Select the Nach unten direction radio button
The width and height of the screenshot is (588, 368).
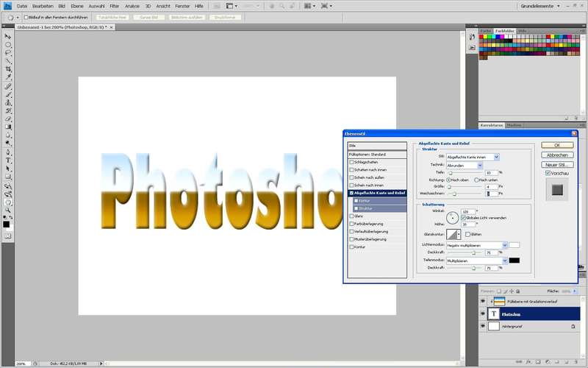point(477,180)
